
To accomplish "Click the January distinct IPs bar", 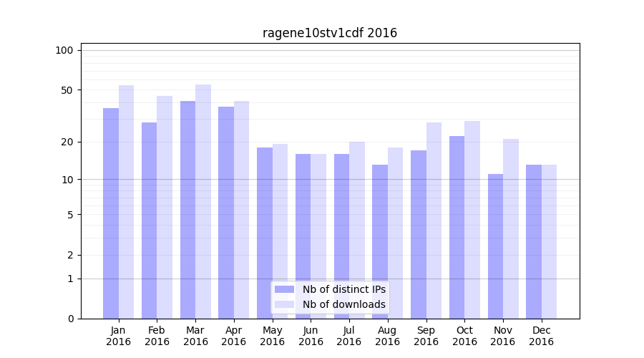I will pyautogui.click(x=111, y=213).
